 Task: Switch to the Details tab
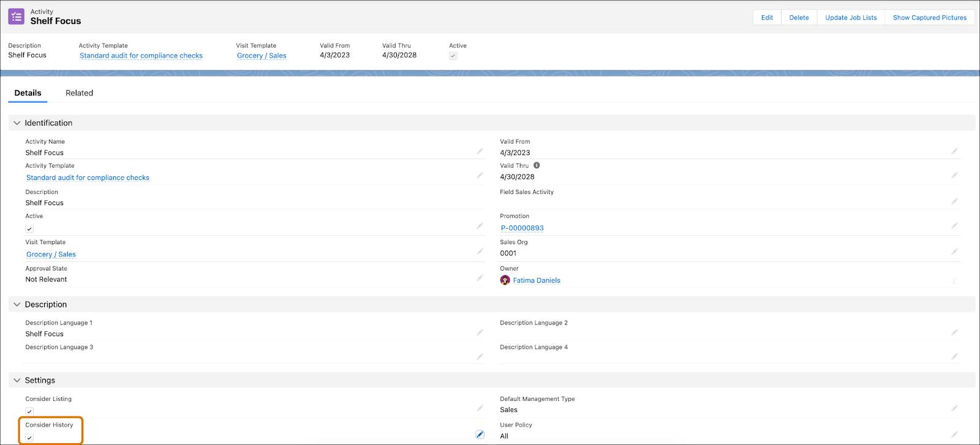coord(28,93)
